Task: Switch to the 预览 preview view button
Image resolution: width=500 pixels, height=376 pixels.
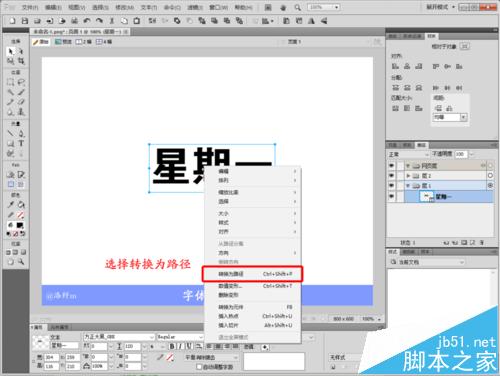Action: [x=64, y=42]
